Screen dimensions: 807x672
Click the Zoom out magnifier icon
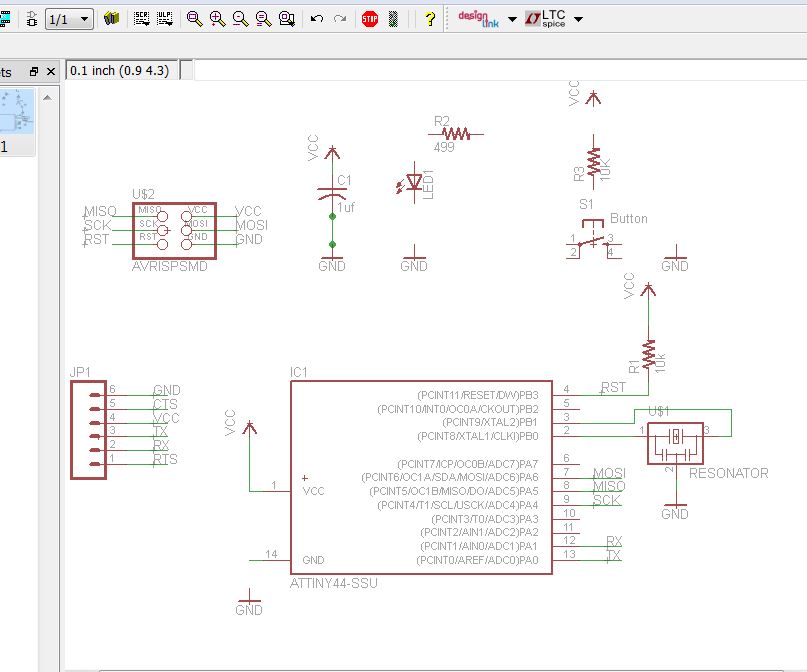[240, 19]
